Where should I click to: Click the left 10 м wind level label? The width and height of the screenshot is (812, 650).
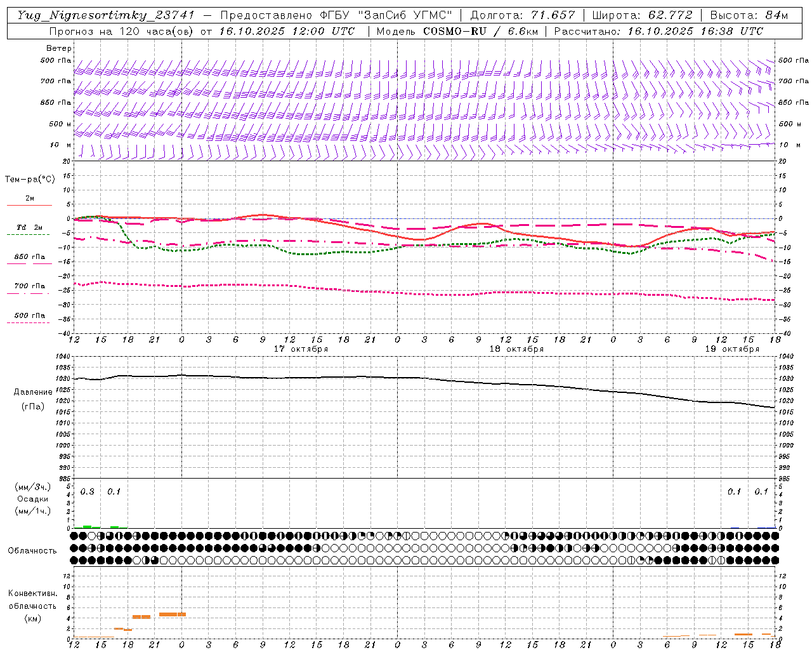click(x=62, y=145)
